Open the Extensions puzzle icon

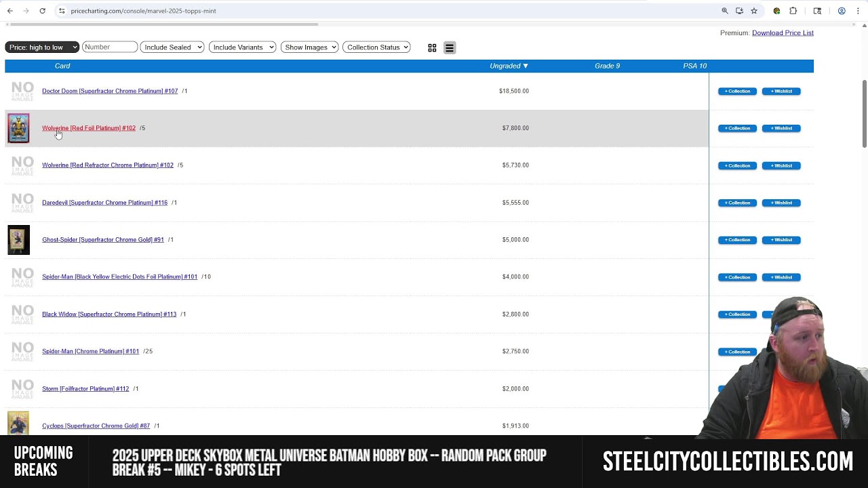tap(793, 11)
